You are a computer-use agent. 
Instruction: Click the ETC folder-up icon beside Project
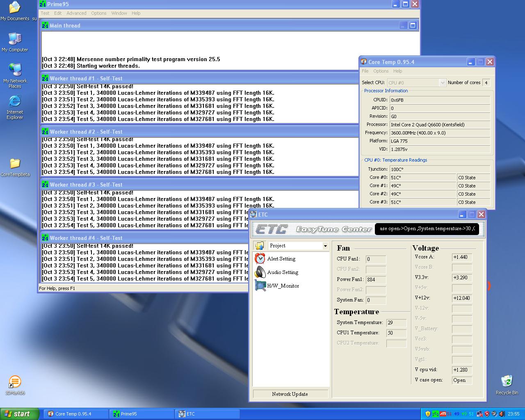tap(259, 246)
